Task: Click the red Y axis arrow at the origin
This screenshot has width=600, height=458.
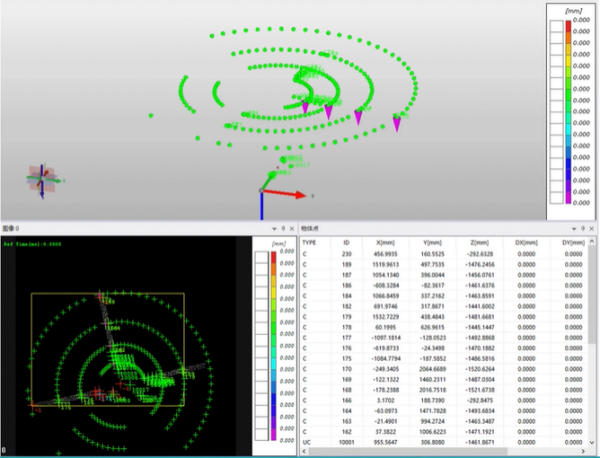Action: coord(285,194)
